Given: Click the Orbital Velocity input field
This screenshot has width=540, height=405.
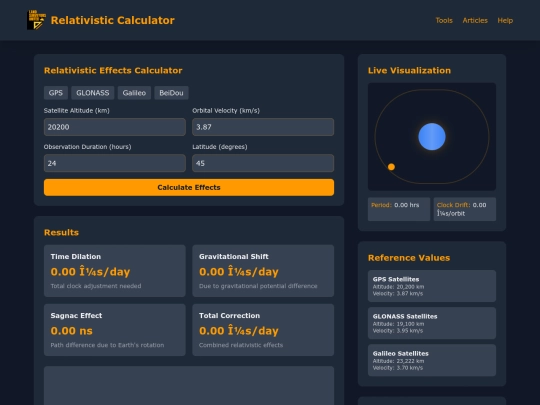Looking at the screenshot, I should [263, 127].
